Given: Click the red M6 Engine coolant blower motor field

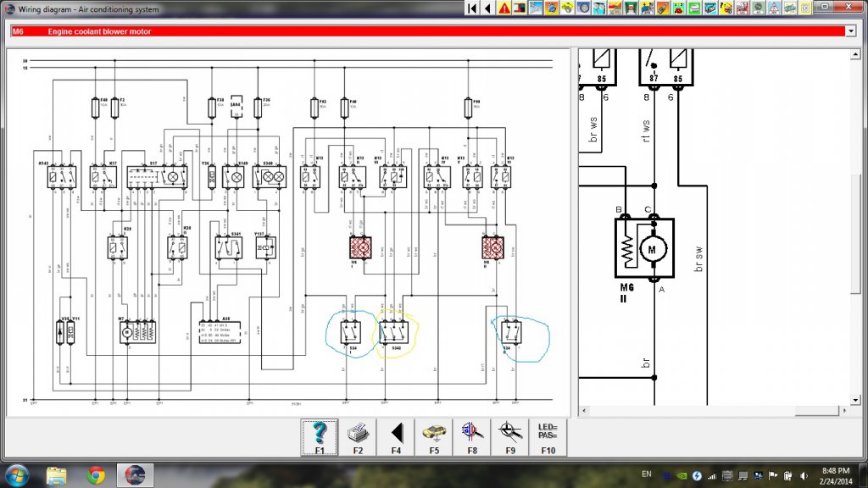Looking at the screenshot, I should click(424, 31).
